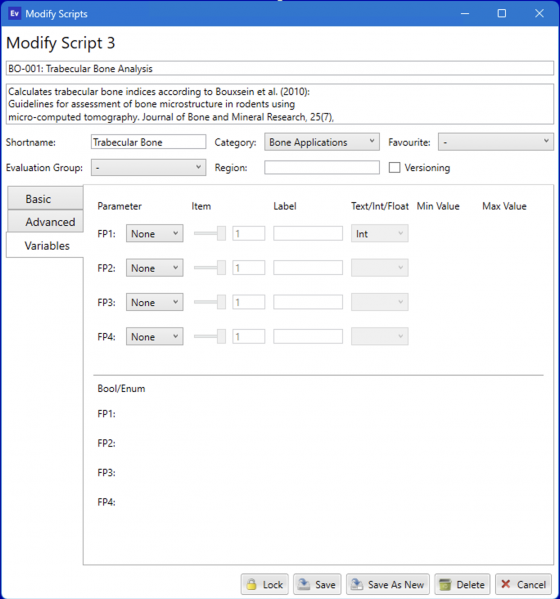
Task: Switch to the Advanced tab
Action: click(x=45, y=222)
